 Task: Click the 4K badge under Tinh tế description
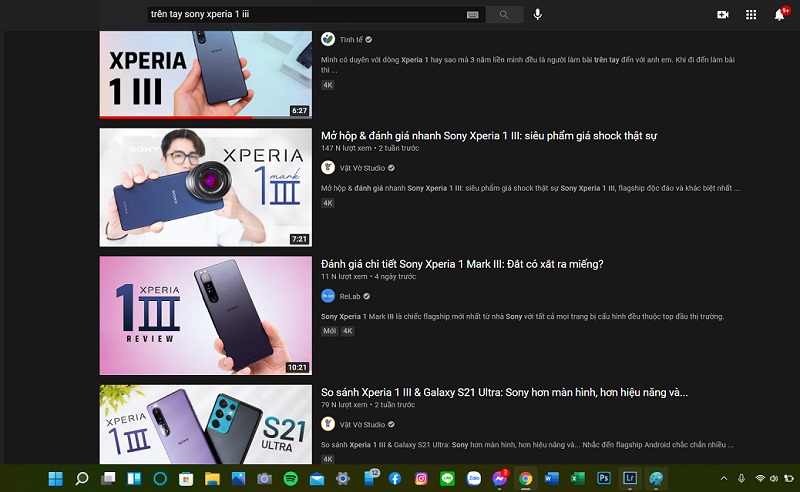pyautogui.click(x=328, y=85)
